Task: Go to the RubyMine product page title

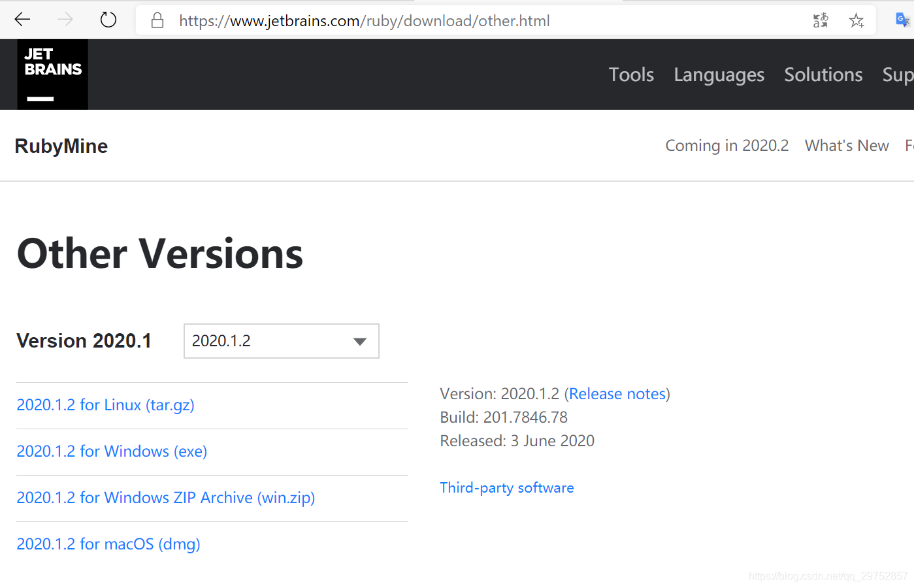Action: click(61, 146)
